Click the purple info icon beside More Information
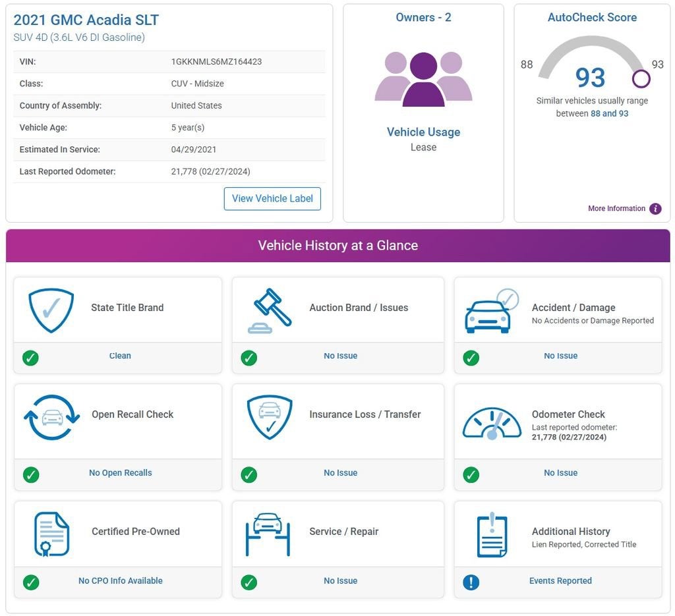The width and height of the screenshot is (675, 616). click(x=655, y=209)
